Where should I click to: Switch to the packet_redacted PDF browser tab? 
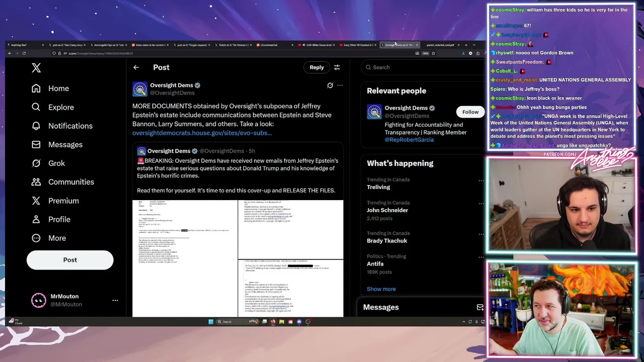click(x=441, y=45)
